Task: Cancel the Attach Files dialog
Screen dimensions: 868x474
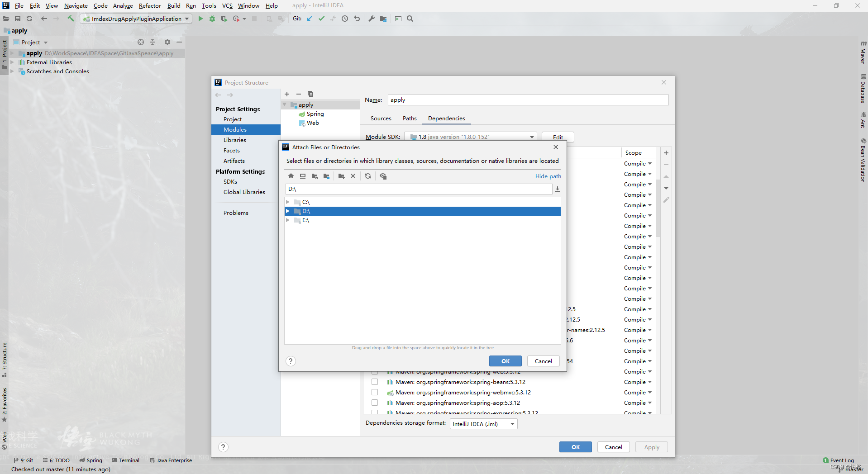Action: coord(544,361)
